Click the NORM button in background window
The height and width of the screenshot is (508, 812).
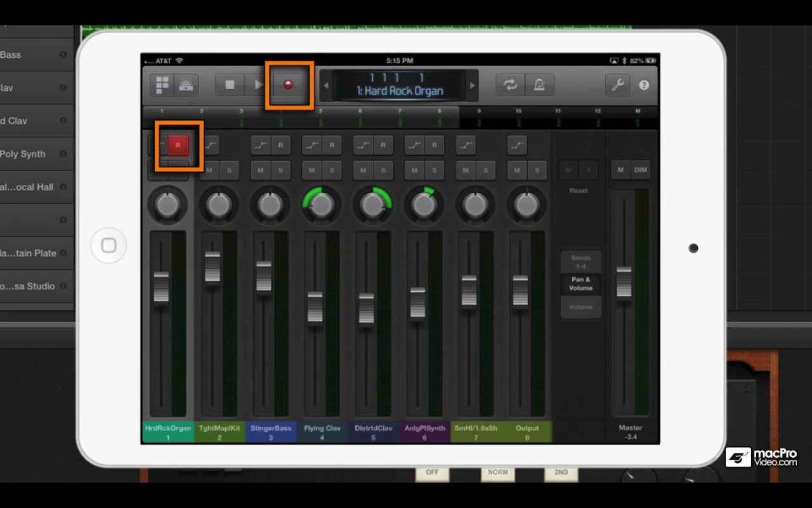pyautogui.click(x=498, y=473)
